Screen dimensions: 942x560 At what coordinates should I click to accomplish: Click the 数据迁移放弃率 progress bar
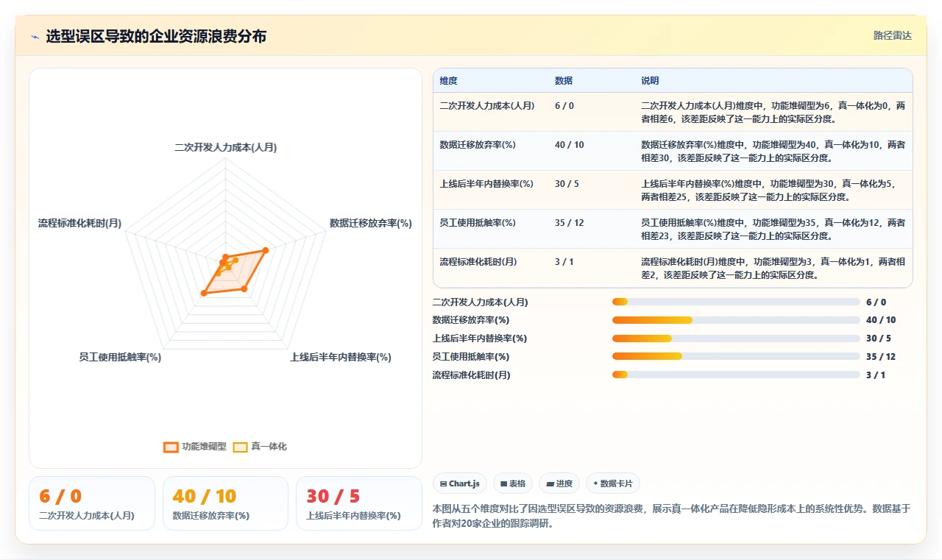(736, 320)
